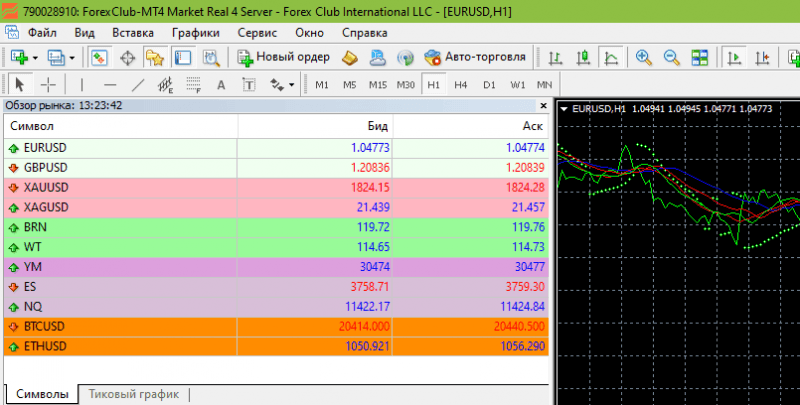This screenshot has height=405, width=800.
Task: Select the Equidistant Channel tool
Action: click(165, 85)
